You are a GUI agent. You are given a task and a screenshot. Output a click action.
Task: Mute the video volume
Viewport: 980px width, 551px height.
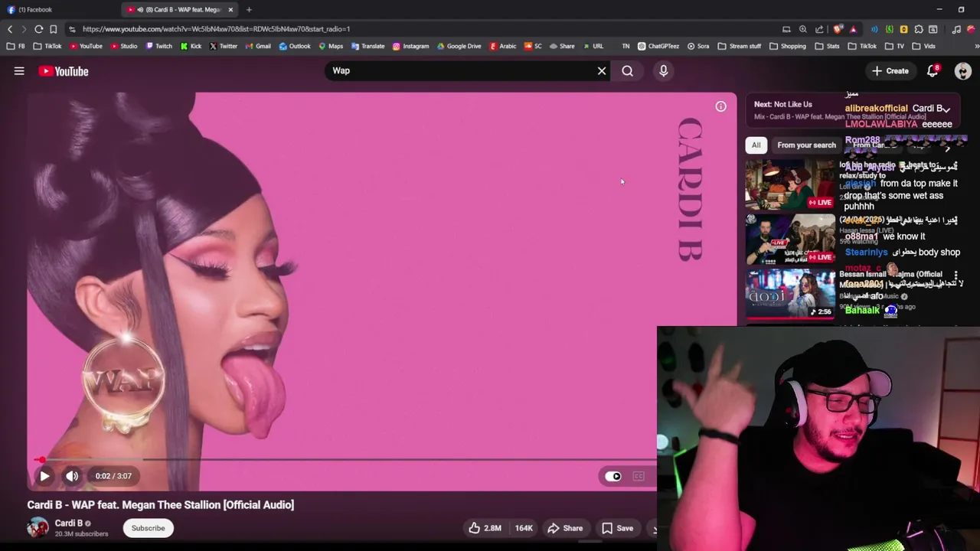coord(72,476)
